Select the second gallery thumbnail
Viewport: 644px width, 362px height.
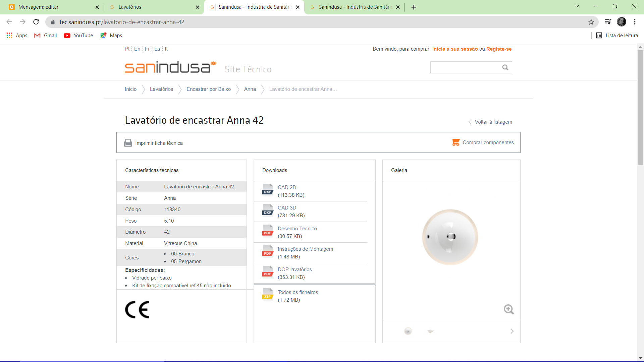pos(430,331)
